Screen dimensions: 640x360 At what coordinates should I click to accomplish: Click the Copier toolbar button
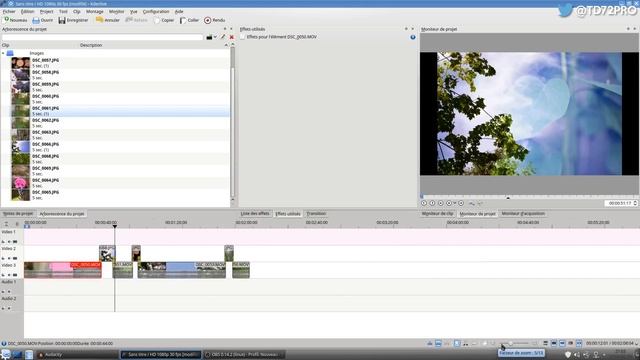[x=164, y=20]
